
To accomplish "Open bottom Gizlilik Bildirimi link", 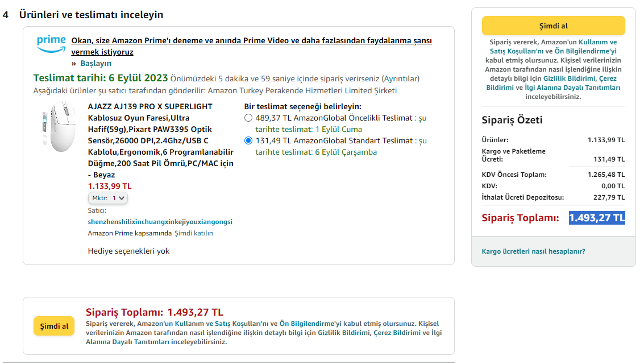I will point(344,333).
